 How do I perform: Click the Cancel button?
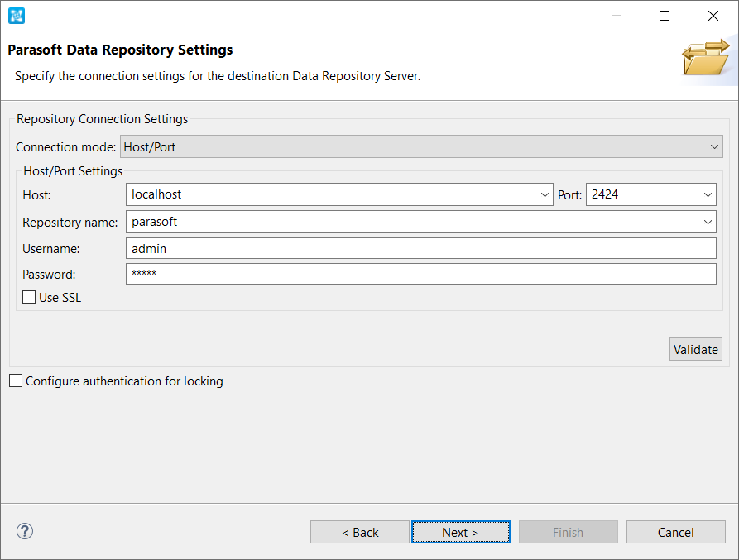675,532
